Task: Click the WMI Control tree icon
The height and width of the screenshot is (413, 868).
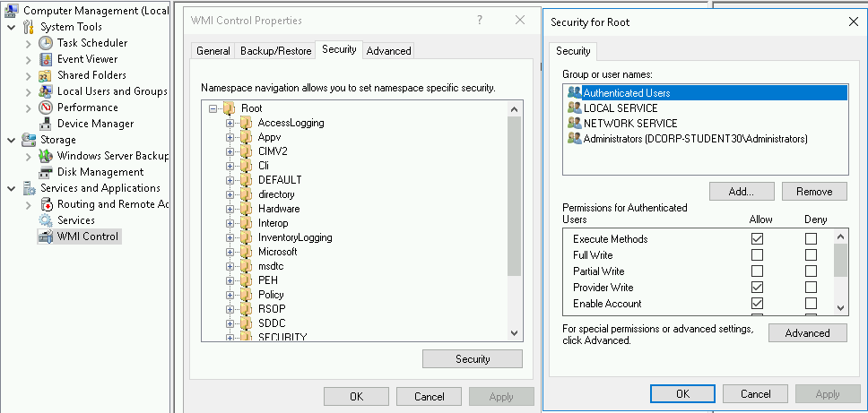Action: [46, 237]
